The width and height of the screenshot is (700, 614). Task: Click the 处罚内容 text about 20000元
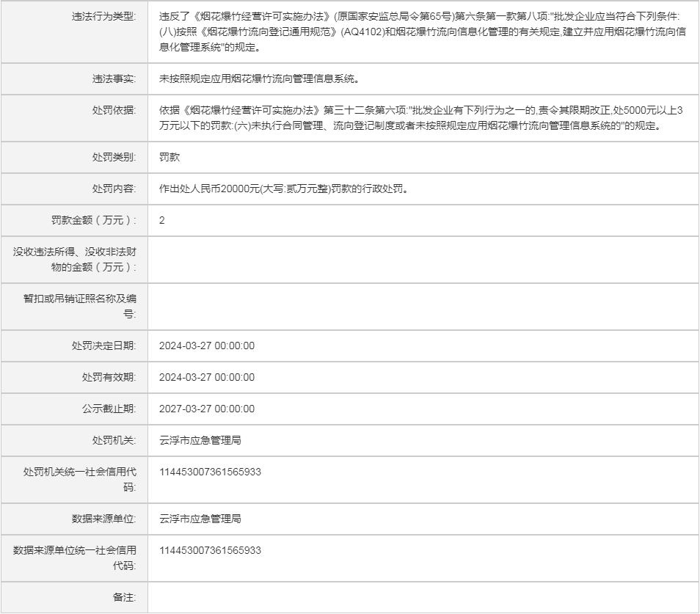click(x=283, y=189)
